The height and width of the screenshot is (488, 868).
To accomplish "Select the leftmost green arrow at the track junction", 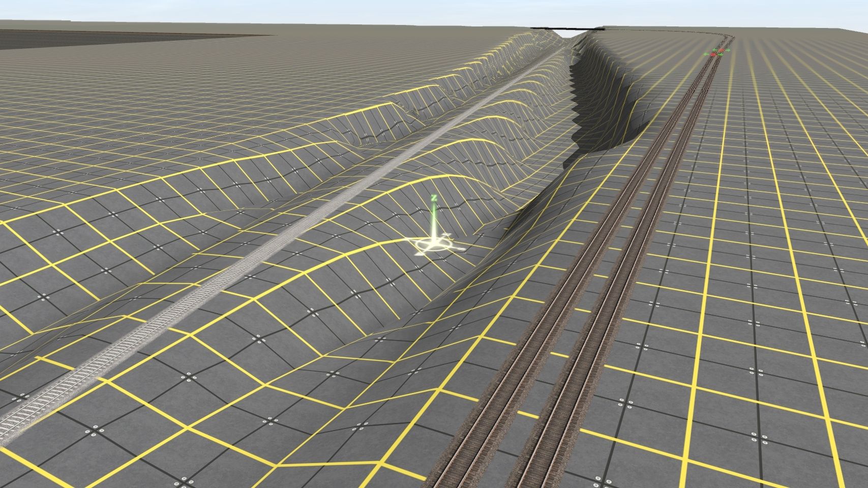I will coord(707,53).
